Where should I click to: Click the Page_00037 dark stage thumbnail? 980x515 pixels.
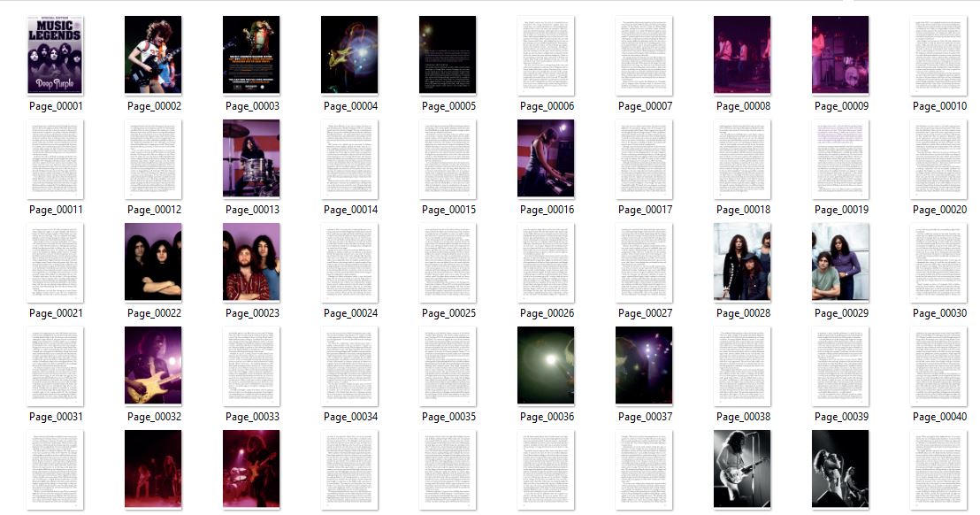click(644, 365)
